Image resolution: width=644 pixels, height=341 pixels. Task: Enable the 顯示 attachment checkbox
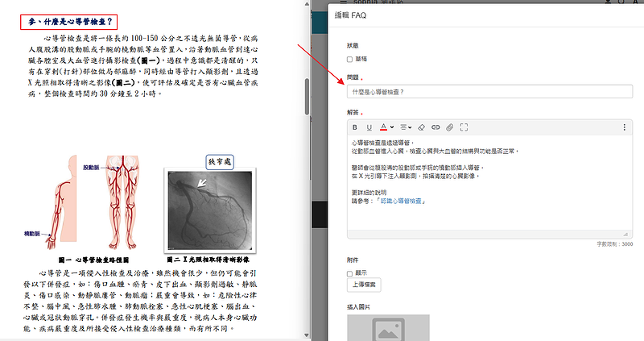350,273
